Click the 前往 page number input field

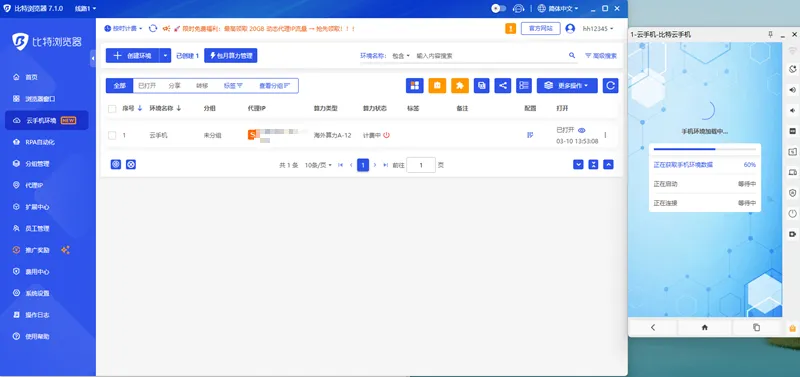pyautogui.click(x=421, y=165)
